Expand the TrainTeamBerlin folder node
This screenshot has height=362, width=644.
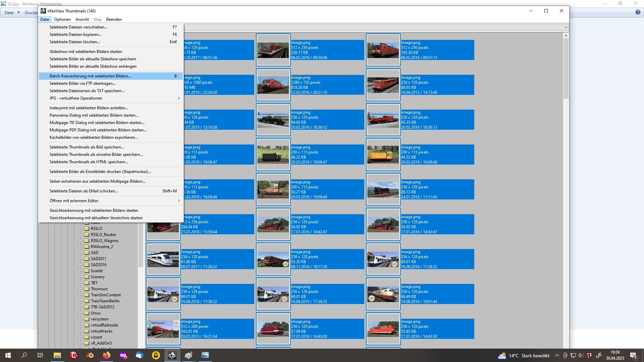click(x=80, y=301)
